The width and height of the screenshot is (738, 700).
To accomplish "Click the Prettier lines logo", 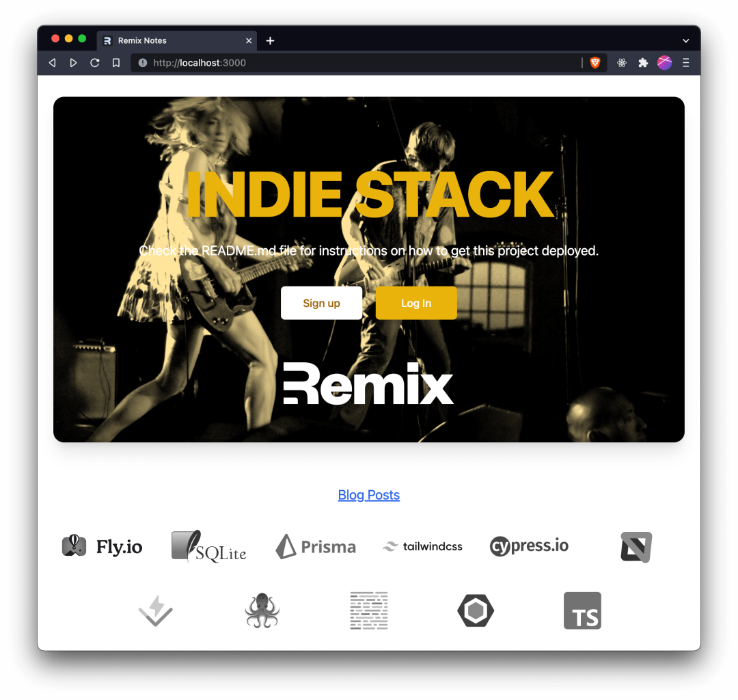I will pyautogui.click(x=369, y=610).
